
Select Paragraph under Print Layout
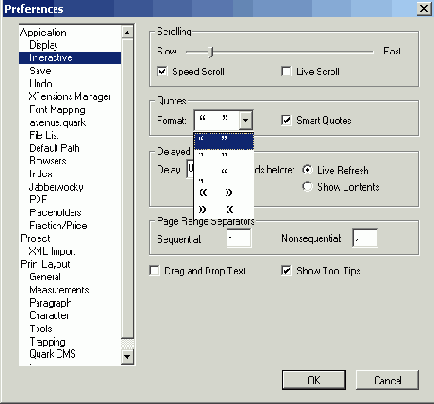50,303
